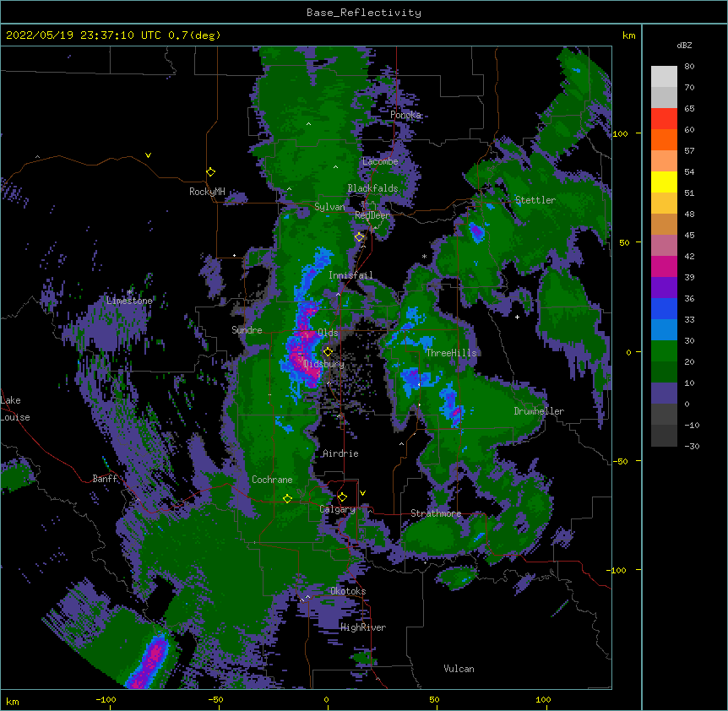Click the yellow marker near RockyMH
The width and height of the screenshot is (728, 711).
(211, 172)
